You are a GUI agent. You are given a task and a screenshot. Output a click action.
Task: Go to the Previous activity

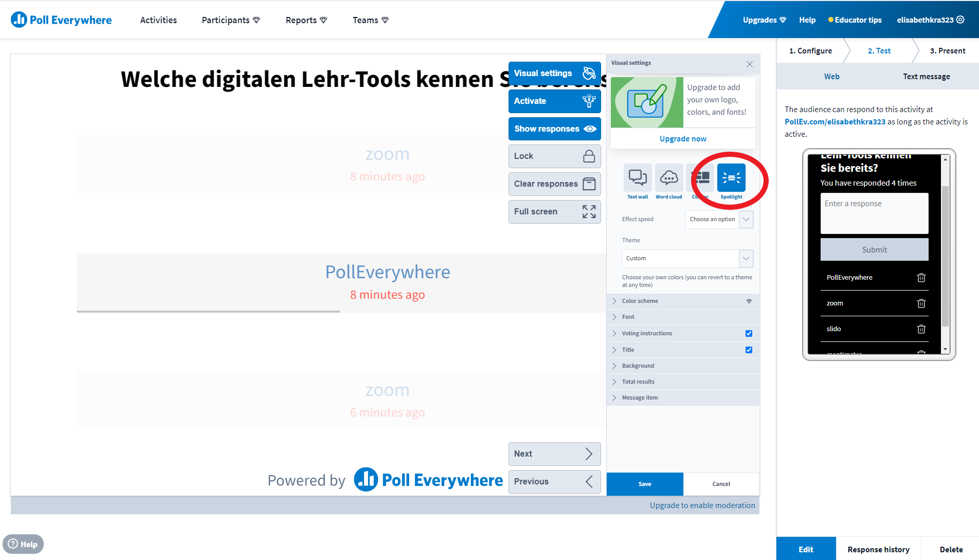click(554, 482)
